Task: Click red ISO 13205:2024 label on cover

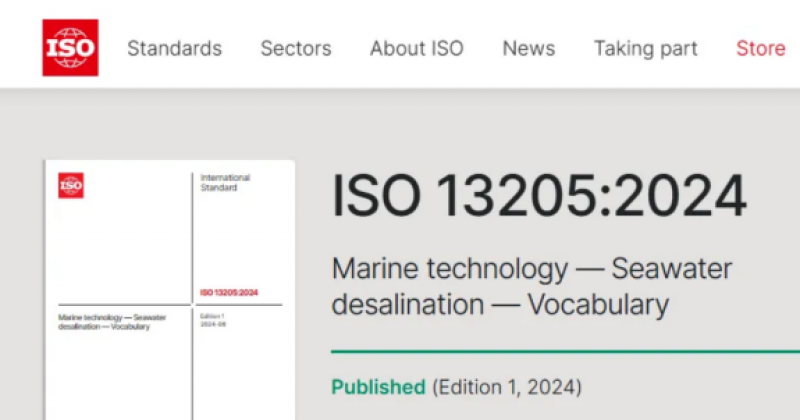Action: pos(228,293)
